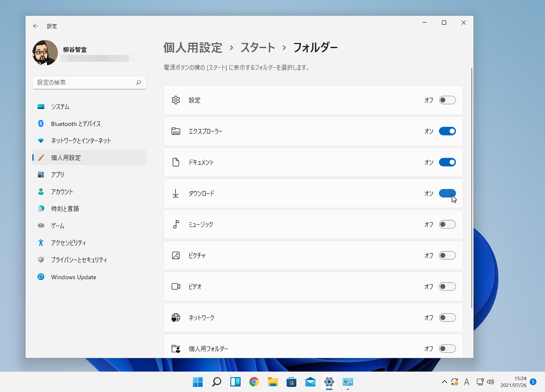The height and width of the screenshot is (392, 545).
Task: Open Chrome from the taskbar
Action: click(x=254, y=382)
